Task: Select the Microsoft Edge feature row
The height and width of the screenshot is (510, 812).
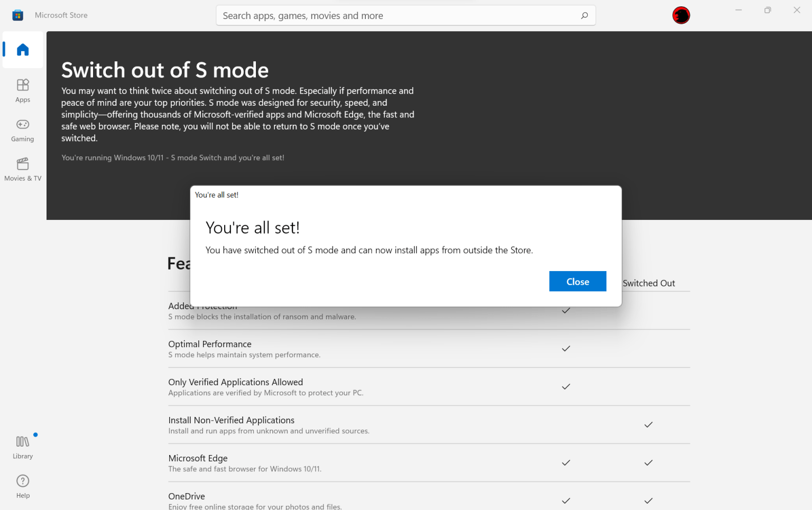Action: point(198,458)
